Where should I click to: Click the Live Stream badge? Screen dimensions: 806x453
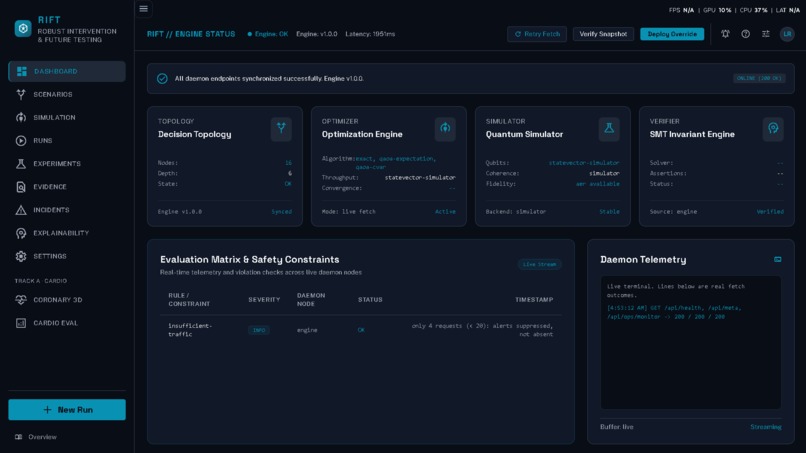click(539, 264)
